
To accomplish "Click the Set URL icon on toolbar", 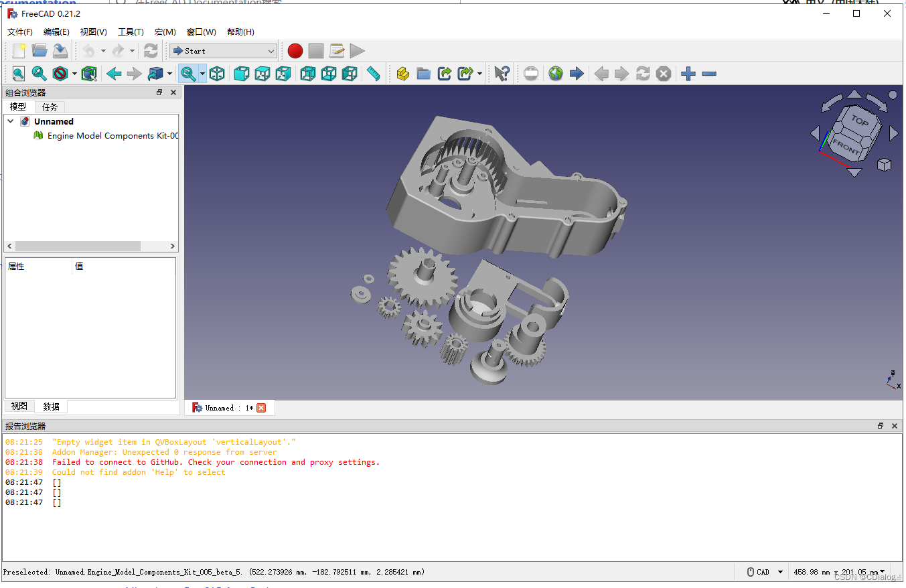I will (x=531, y=74).
